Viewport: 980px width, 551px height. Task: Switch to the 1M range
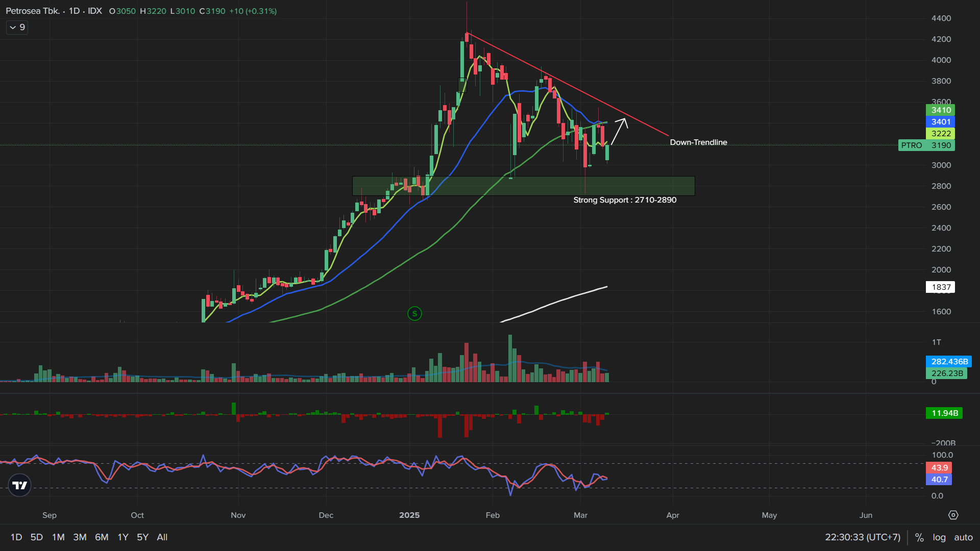pos(58,537)
